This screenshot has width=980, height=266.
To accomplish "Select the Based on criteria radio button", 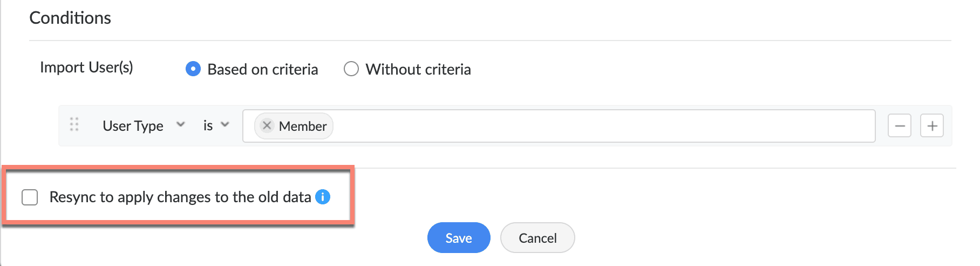I will (193, 69).
